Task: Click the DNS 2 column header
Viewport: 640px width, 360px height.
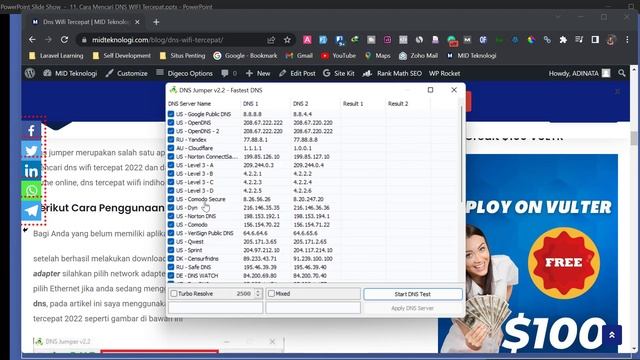Action: click(315, 104)
